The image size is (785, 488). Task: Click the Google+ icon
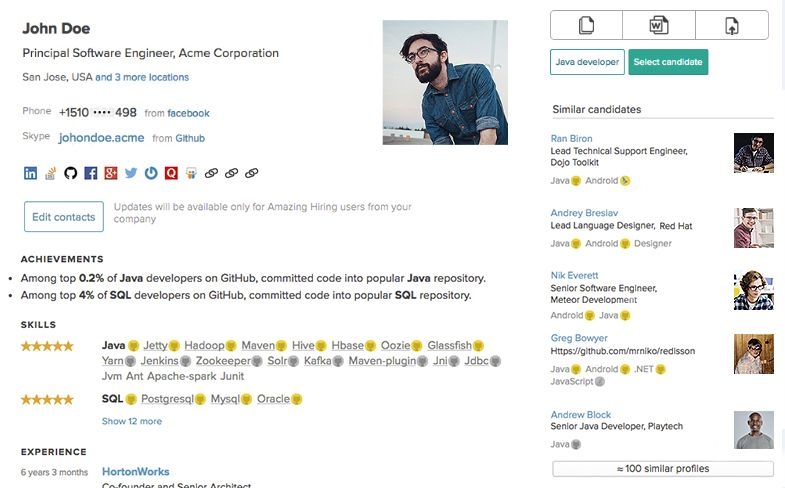click(x=110, y=173)
